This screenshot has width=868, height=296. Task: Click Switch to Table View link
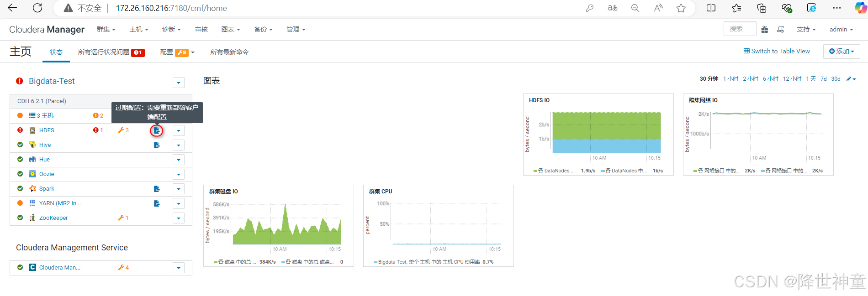pyautogui.click(x=777, y=51)
